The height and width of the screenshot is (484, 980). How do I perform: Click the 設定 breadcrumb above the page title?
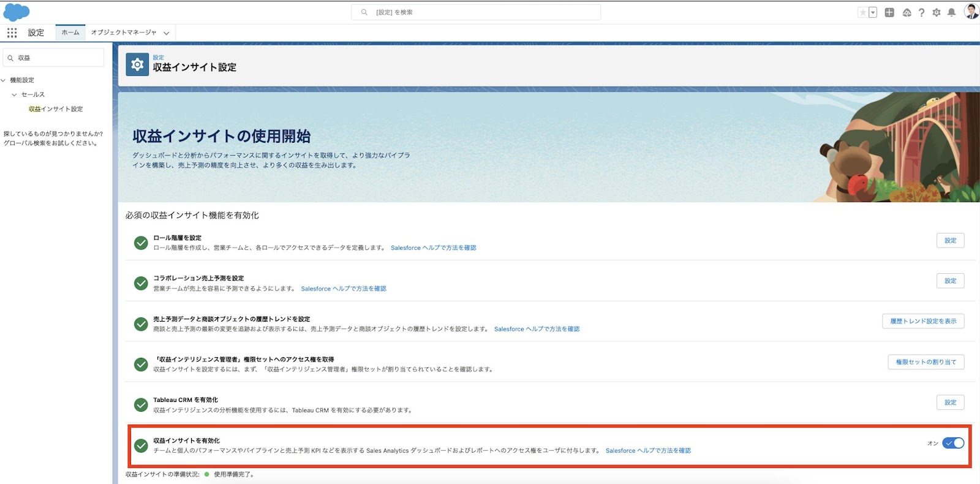(x=159, y=57)
